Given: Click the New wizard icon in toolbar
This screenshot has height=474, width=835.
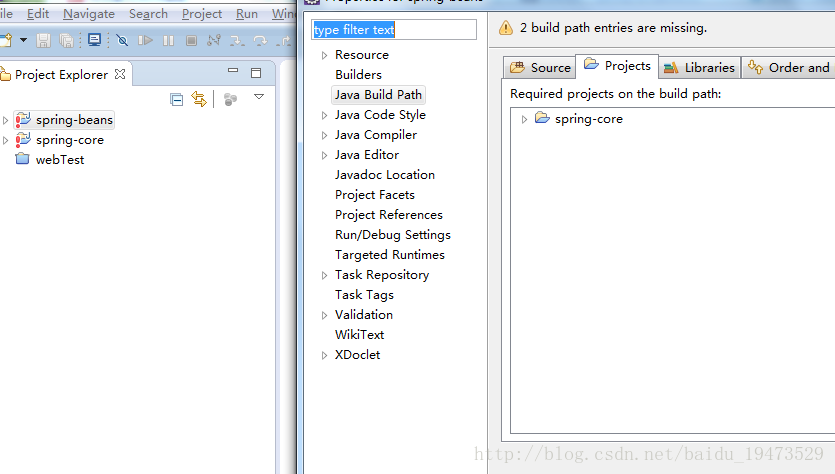Looking at the screenshot, I should click(5, 40).
